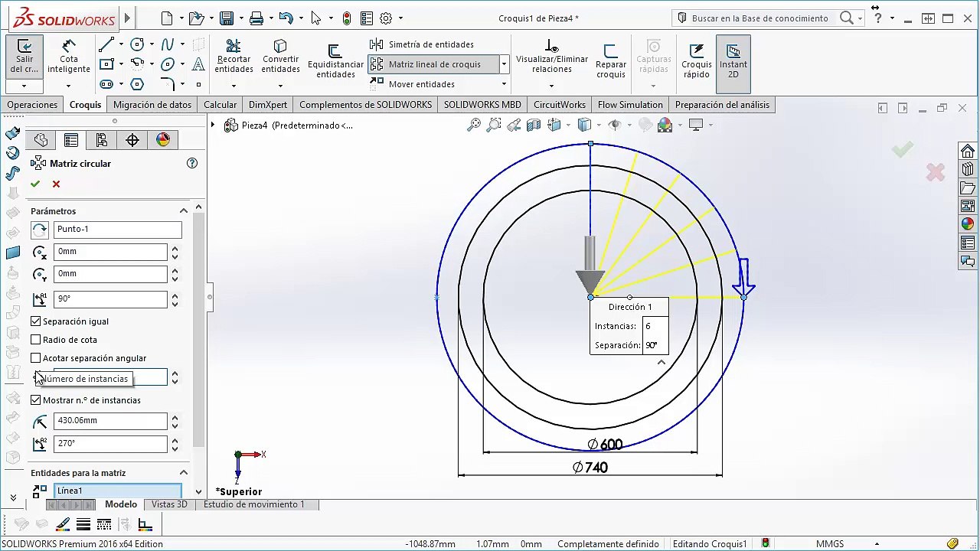Open Equidistanciar entidades tool
Viewport: 980px width, 551px height.
pos(335,61)
